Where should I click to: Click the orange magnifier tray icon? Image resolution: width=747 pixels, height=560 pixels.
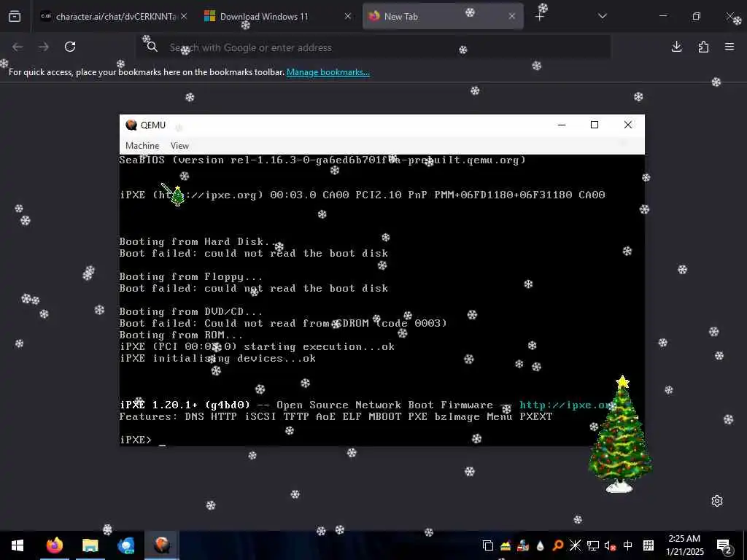point(557,545)
